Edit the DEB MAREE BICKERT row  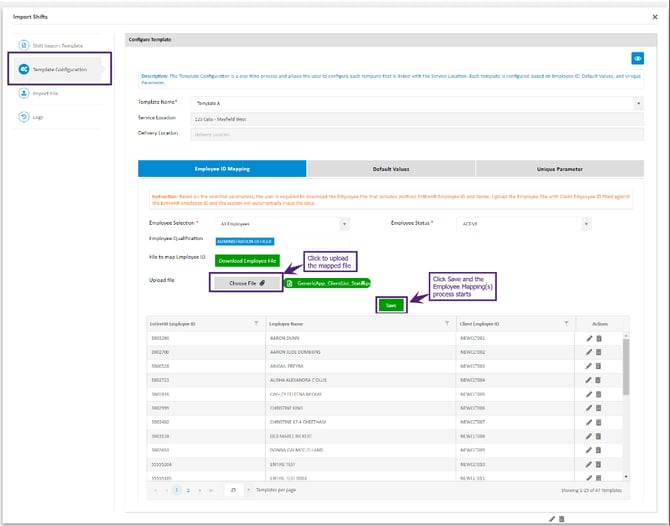(x=589, y=436)
